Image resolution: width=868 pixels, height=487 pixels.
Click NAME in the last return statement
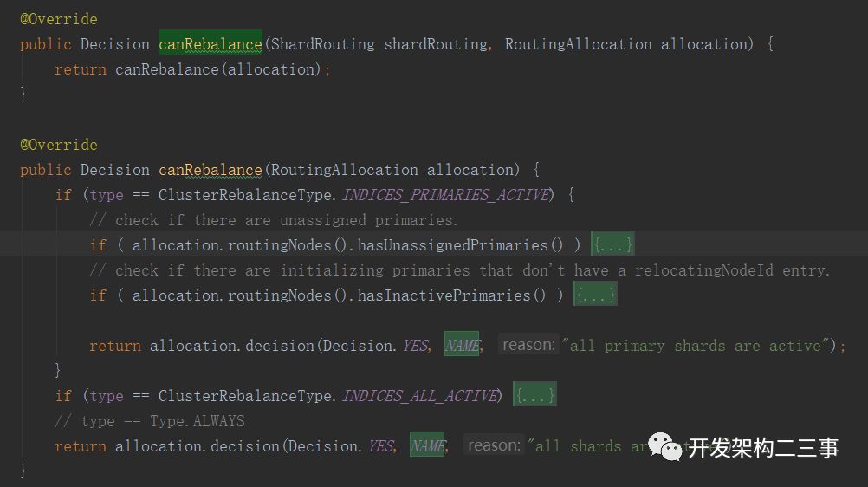(427, 445)
